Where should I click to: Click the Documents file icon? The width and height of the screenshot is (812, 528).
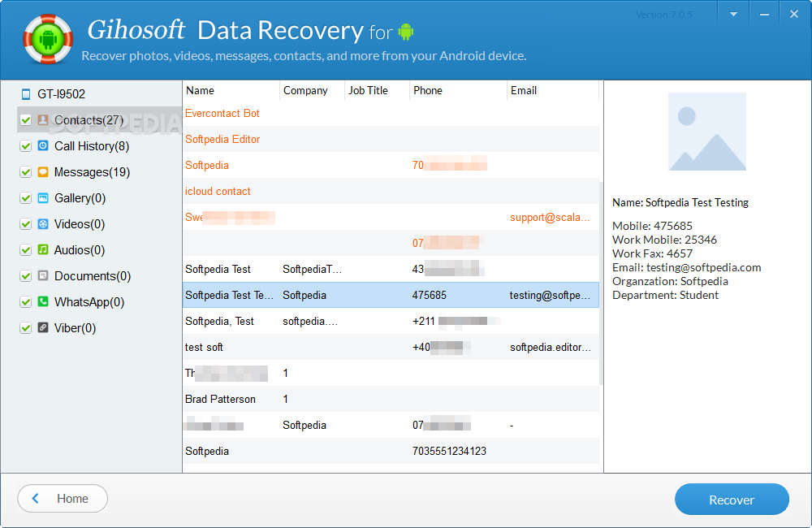(43, 275)
